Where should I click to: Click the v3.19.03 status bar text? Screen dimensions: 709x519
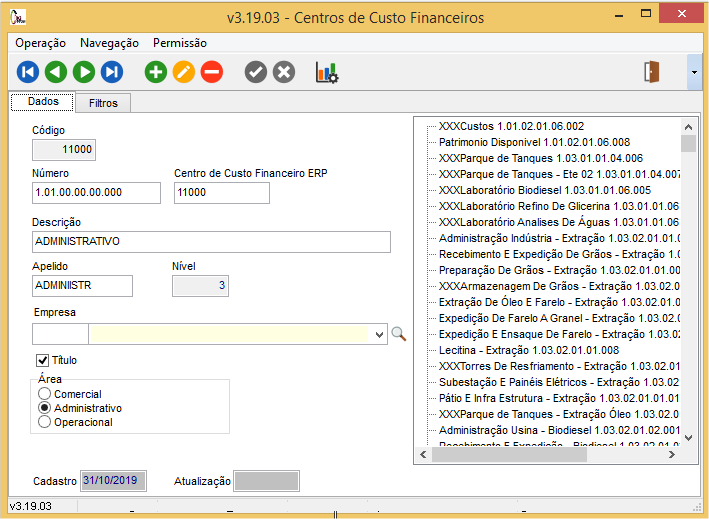(31, 506)
